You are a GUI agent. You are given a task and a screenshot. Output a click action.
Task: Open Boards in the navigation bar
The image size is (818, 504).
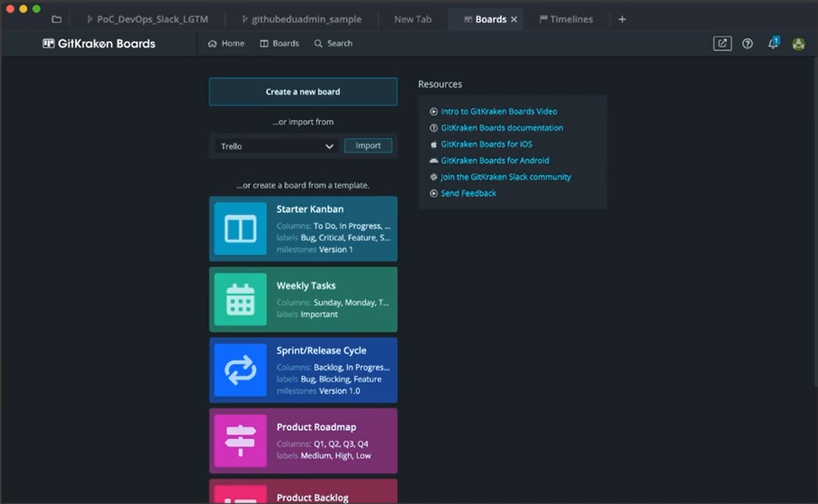(x=279, y=44)
